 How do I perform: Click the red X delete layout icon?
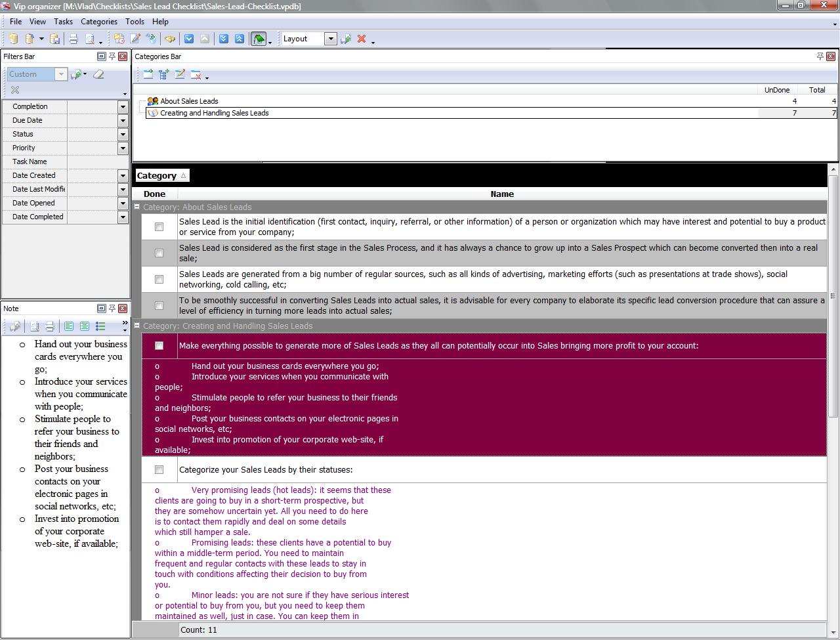(x=361, y=39)
